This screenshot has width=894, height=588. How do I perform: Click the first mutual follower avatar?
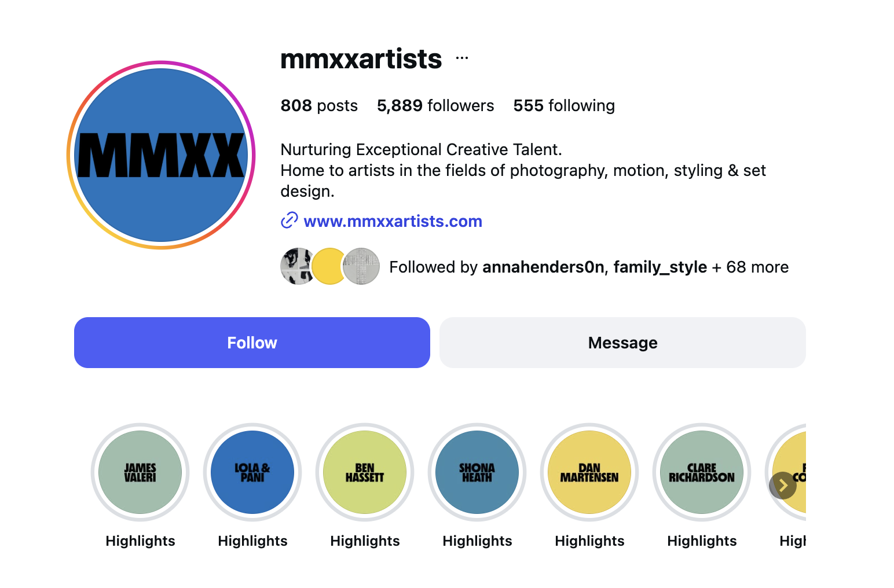[x=297, y=266]
